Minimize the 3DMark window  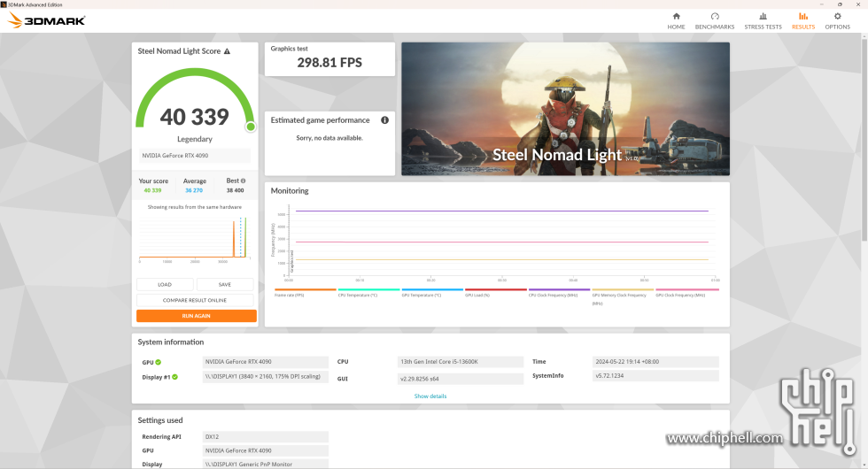click(822, 4)
